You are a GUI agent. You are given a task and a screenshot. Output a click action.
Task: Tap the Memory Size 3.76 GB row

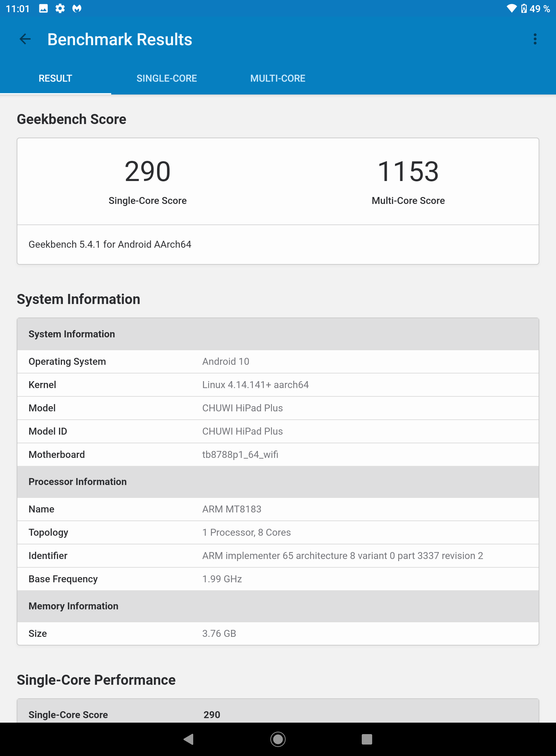[278, 633]
